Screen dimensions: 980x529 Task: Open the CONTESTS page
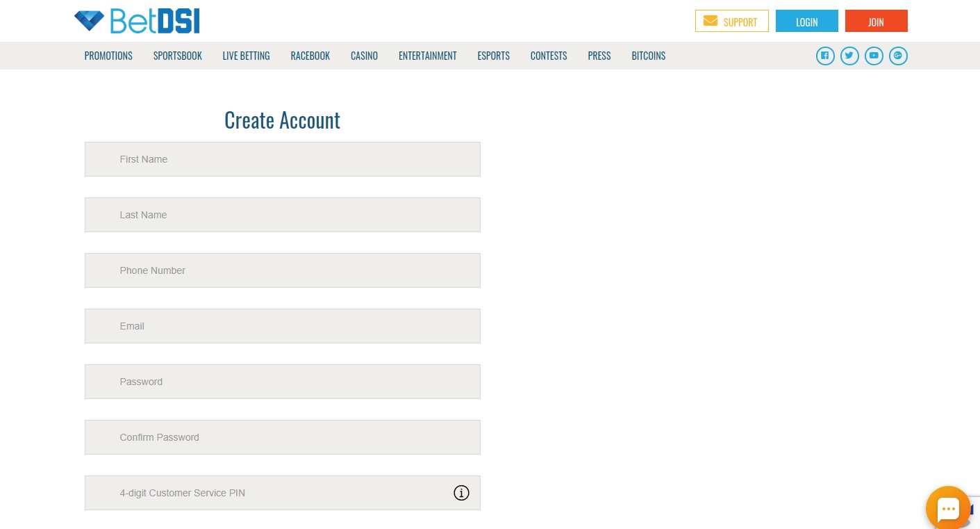coord(549,56)
